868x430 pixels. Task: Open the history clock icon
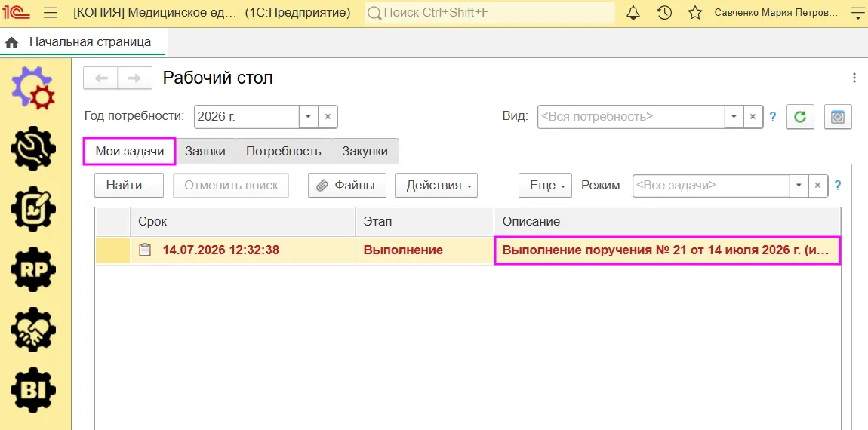click(x=664, y=13)
